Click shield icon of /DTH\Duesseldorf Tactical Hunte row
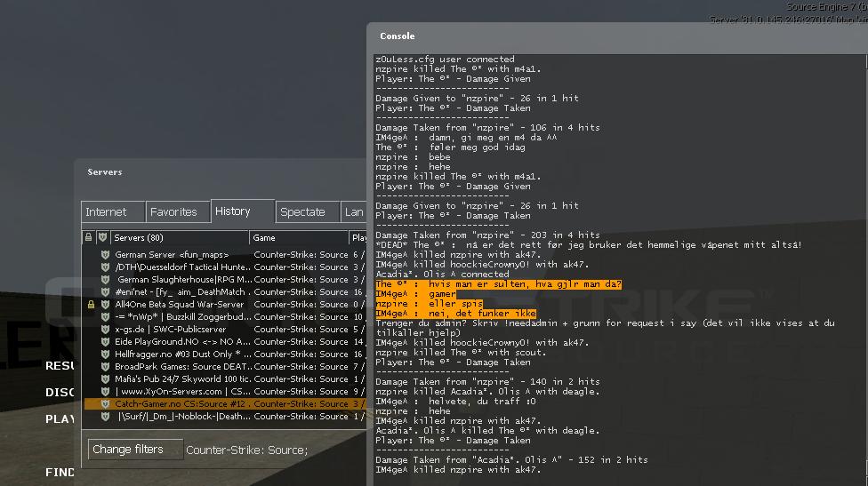Image resolution: width=868 pixels, height=486 pixels. [x=105, y=267]
